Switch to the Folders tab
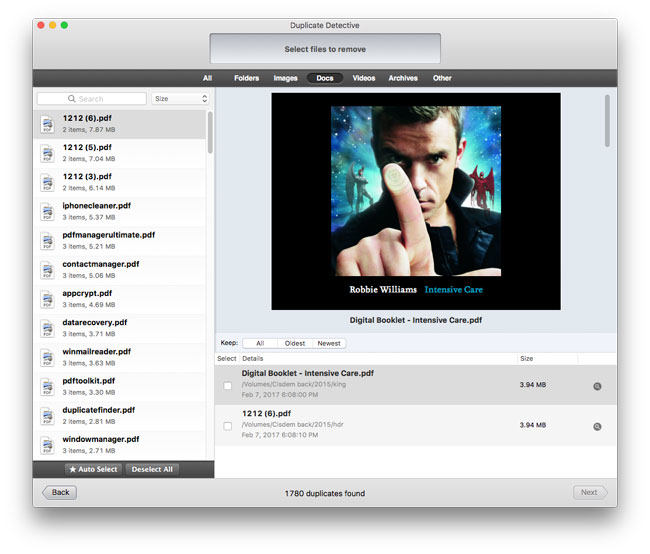The image size is (650, 554). [246, 78]
